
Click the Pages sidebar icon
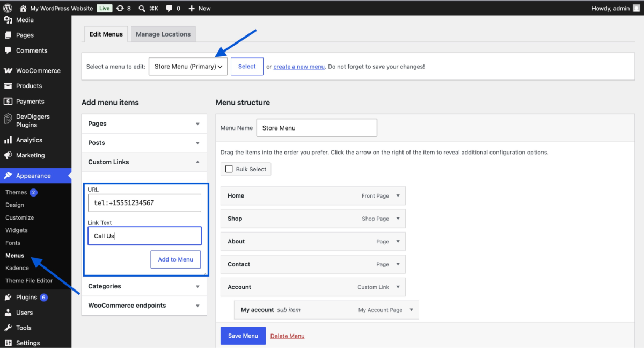pos(8,35)
